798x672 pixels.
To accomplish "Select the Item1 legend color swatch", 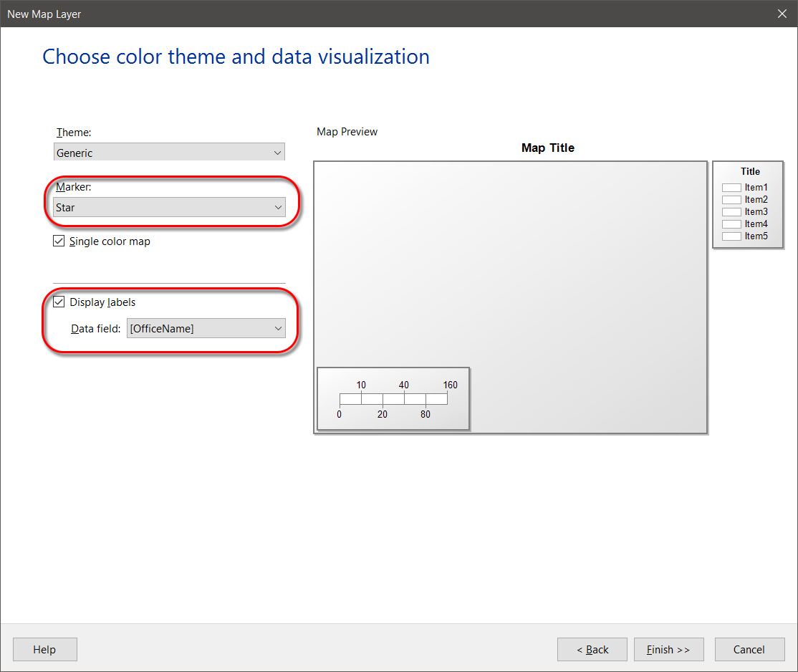I will coord(731,188).
